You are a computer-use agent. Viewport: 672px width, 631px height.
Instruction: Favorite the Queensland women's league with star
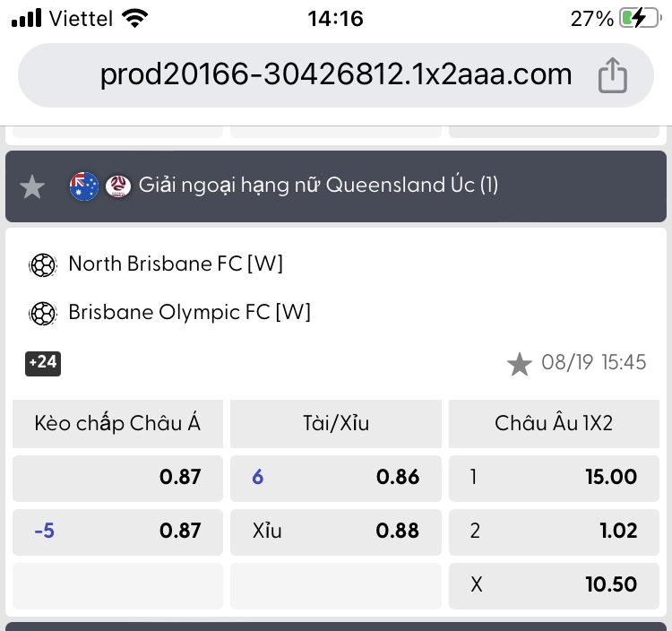[32, 187]
